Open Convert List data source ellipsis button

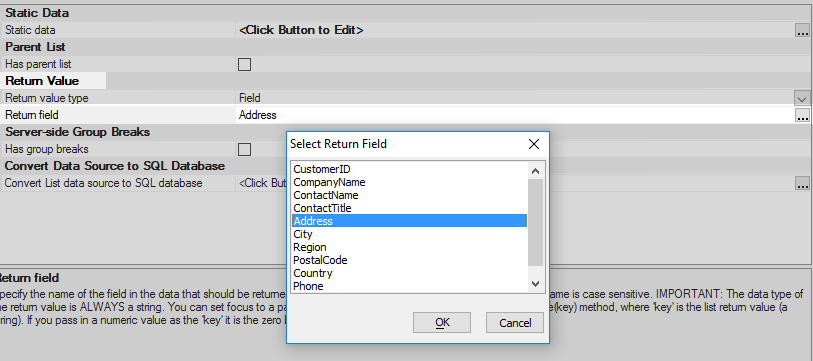coord(802,183)
